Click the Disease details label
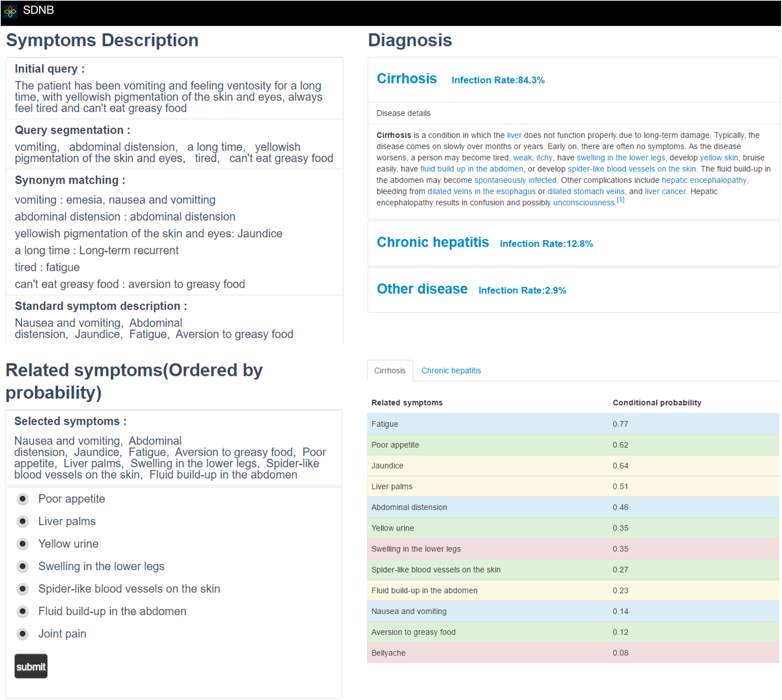Screen dimensions: 782x700 403,113
